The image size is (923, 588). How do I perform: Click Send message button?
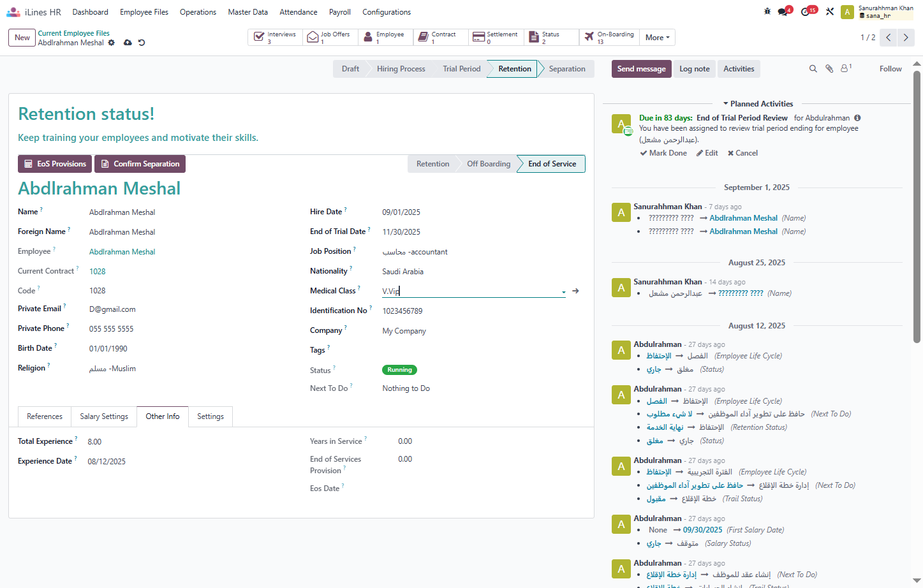641,69
